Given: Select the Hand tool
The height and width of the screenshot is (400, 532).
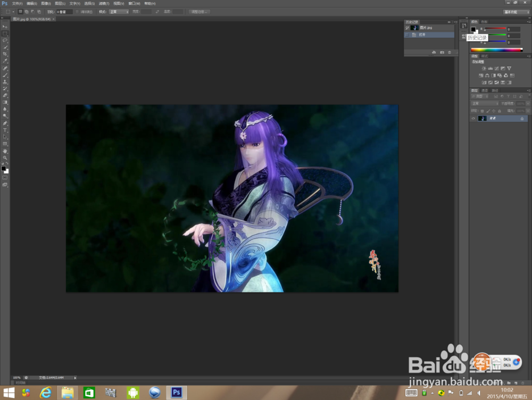Looking at the screenshot, I should tap(5, 151).
